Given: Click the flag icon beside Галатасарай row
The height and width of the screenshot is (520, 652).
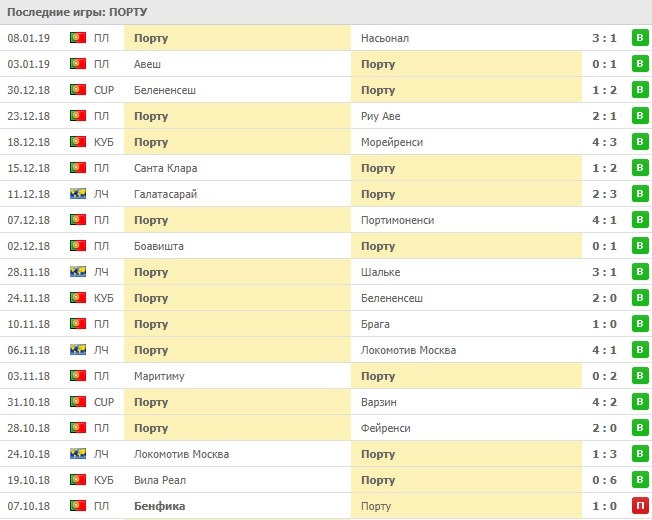Looking at the screenshot, I should (77, 194).
